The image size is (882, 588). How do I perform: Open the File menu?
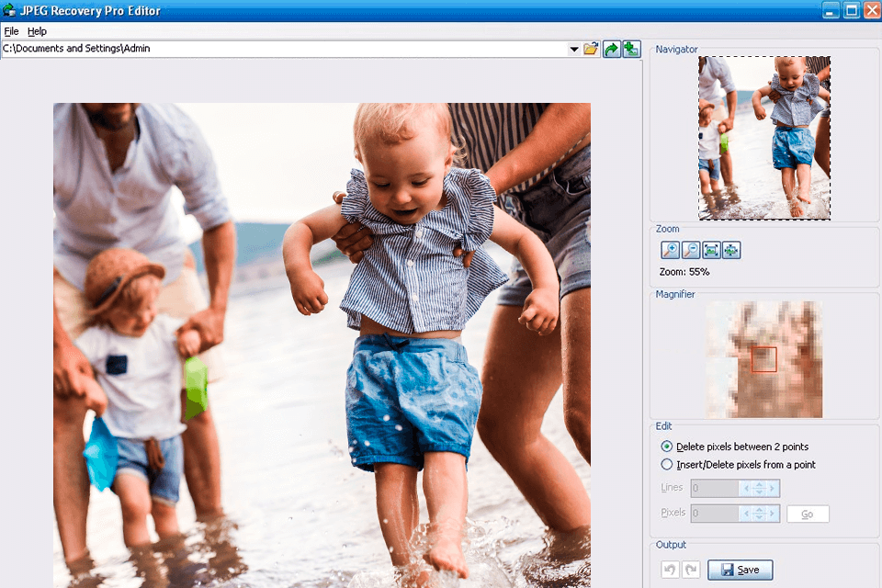pos(13,30)
